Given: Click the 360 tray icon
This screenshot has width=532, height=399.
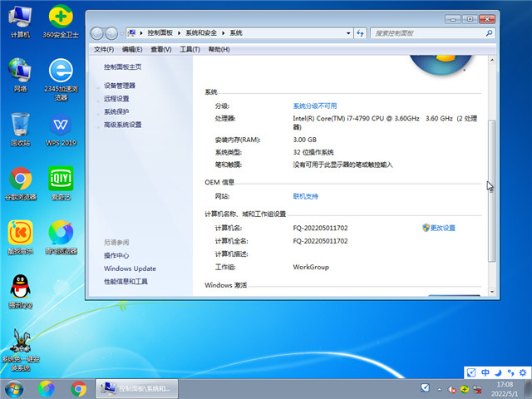Looking at the screenshot, I should [465, 389].
